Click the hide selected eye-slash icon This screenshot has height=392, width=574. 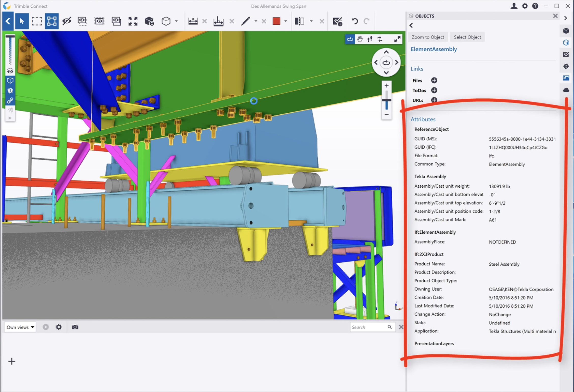[x=67, y=21]
